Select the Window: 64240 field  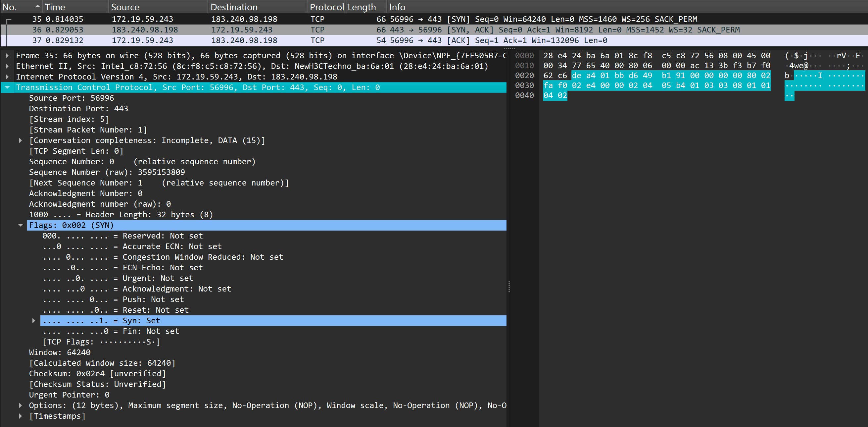pyautogui.click(x=60, y=352)
